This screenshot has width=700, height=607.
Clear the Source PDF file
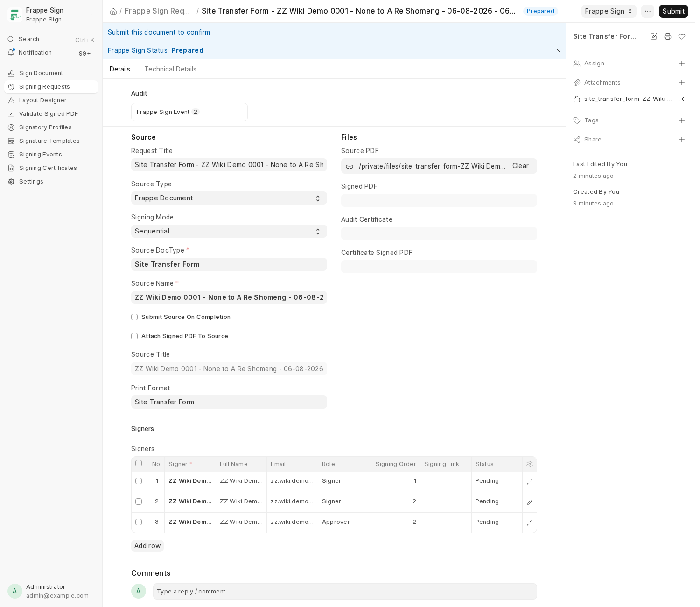tap(520, 166)
